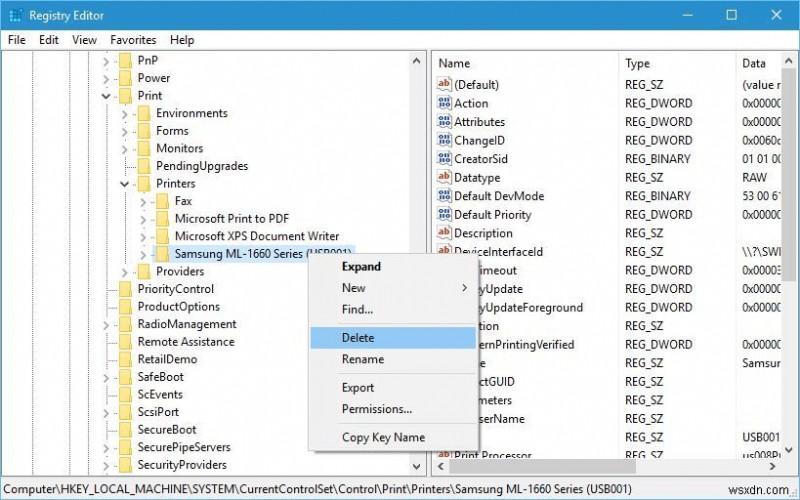Click the Microsoft Print to PDF folder icon
800x500 pixels.
pos(163,219)
